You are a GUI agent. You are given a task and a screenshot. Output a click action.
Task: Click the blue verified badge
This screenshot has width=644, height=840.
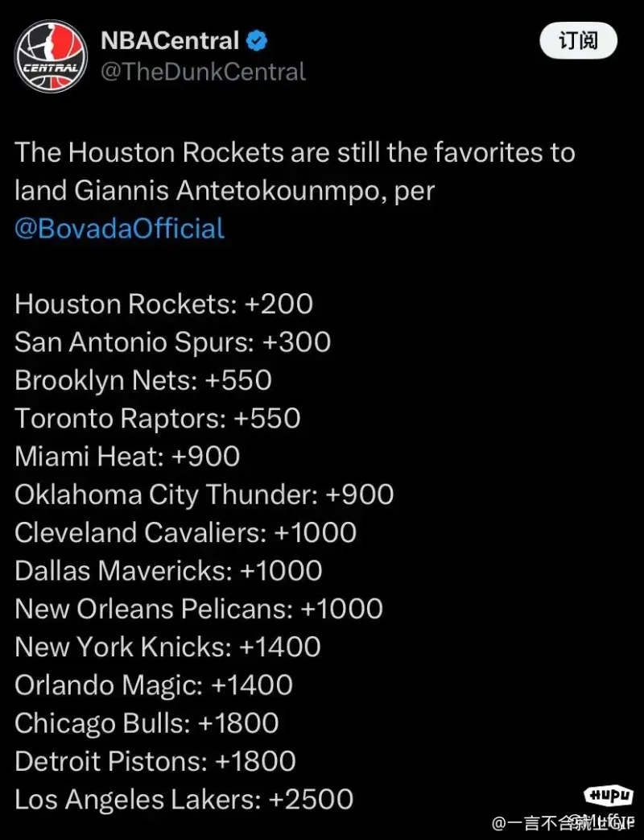257,41
